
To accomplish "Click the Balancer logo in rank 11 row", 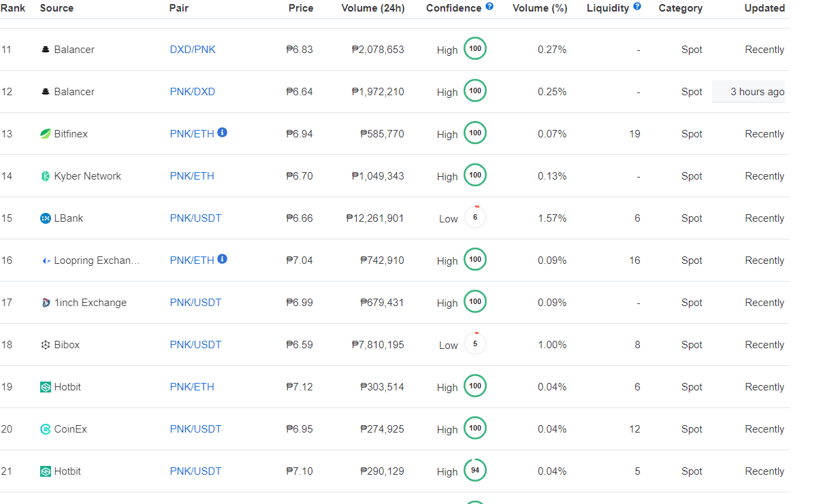I will click(46, 50).
